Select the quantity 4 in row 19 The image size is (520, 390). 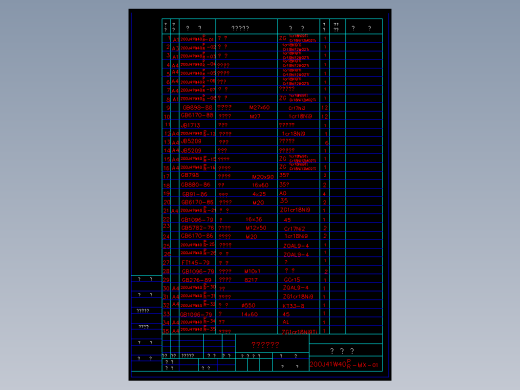pos(324,194)
